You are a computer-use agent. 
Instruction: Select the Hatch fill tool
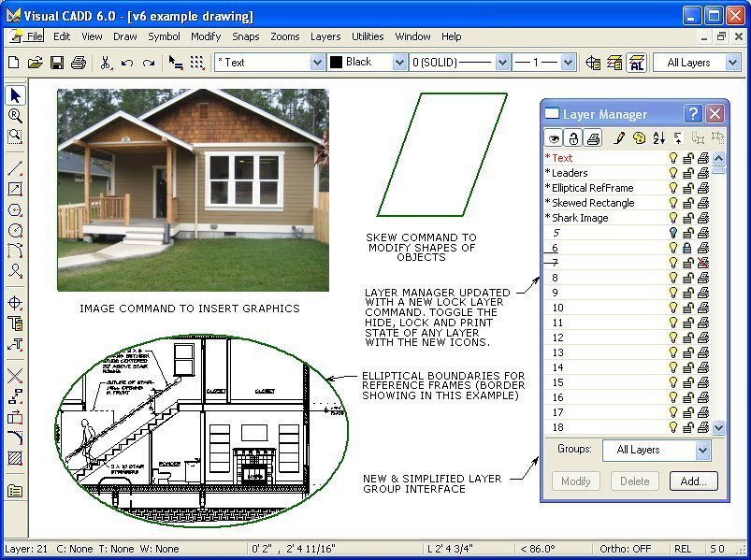click(15, 458)
